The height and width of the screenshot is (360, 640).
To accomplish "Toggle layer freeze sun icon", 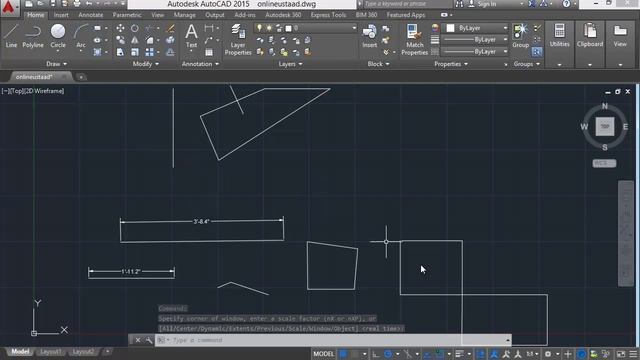I will point(269,28).
